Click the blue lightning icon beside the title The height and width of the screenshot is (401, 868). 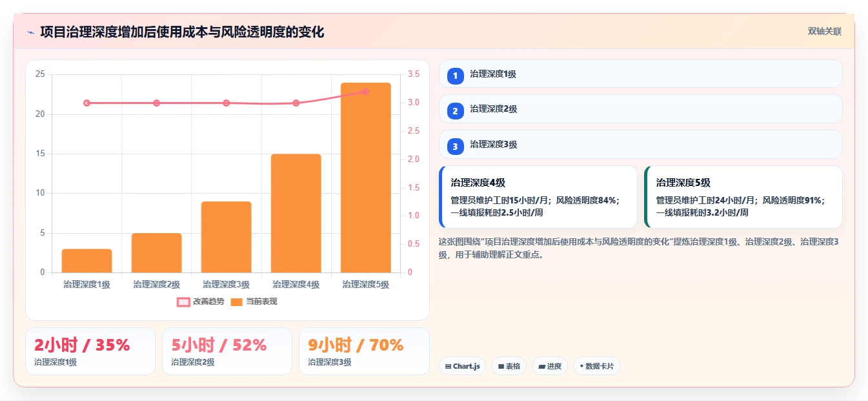point(31,32)
